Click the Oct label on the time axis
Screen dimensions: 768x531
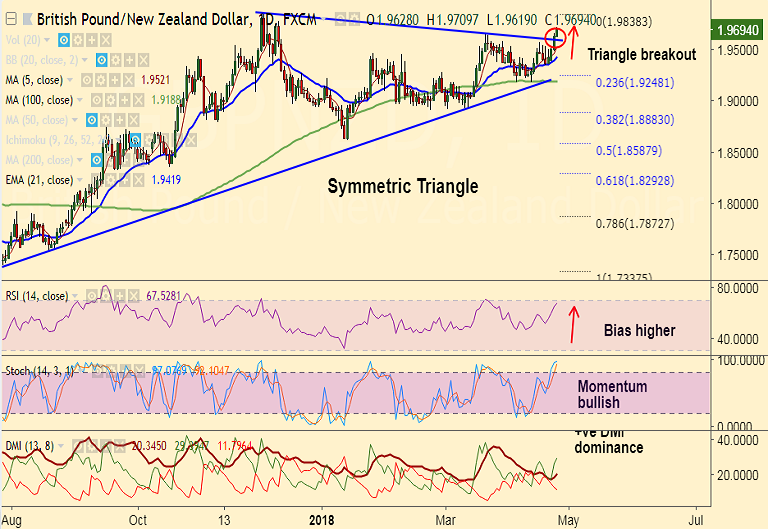pos(138,520)
